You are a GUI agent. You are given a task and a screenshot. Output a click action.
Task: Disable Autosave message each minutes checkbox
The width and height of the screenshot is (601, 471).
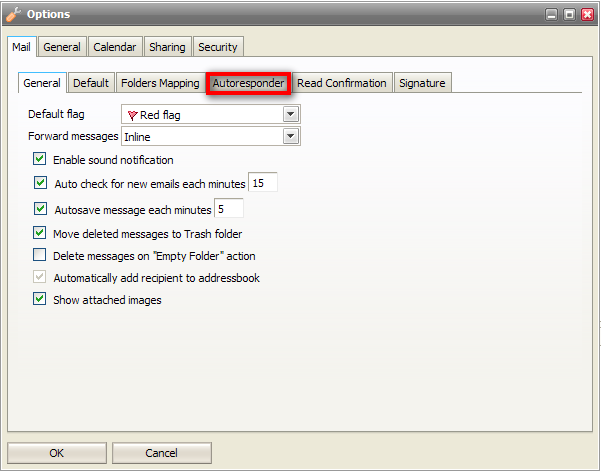tap(40, 210)
